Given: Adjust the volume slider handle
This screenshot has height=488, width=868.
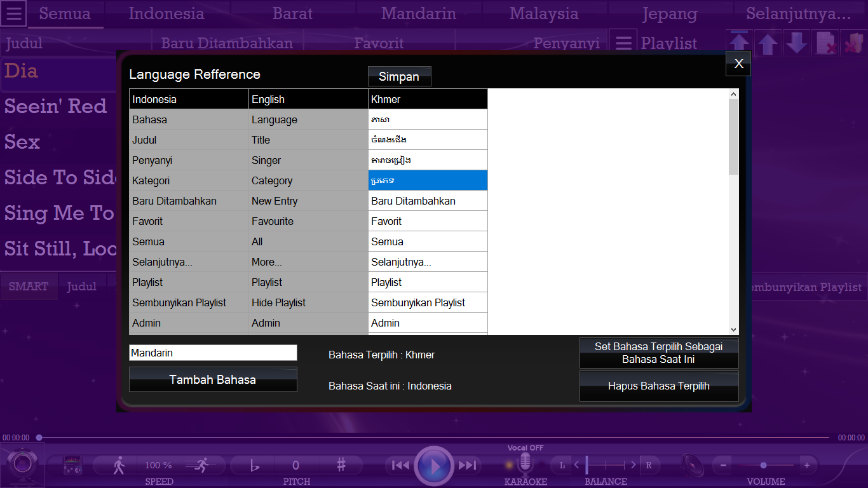Looking at the screenshot, I should [x=763, y=466].
